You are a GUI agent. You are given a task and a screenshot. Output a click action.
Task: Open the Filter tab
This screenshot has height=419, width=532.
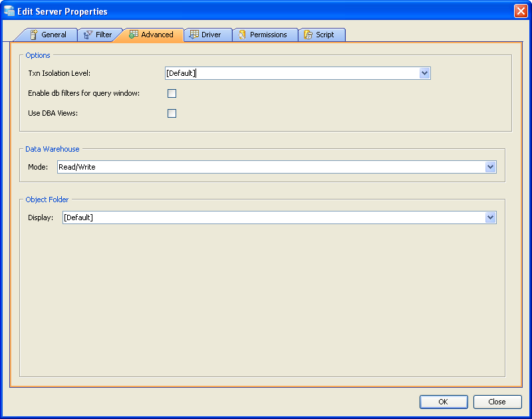click(x=98, y=35)
